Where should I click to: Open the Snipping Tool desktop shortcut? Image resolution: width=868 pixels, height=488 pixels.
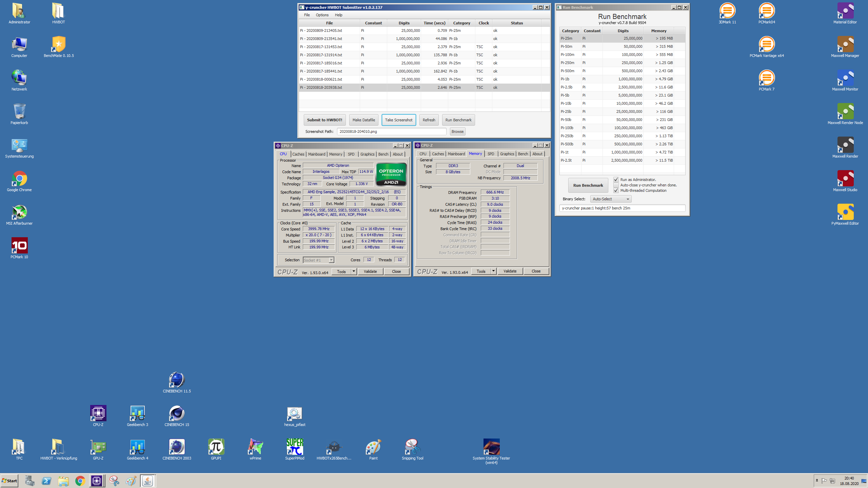pos(413,449)
